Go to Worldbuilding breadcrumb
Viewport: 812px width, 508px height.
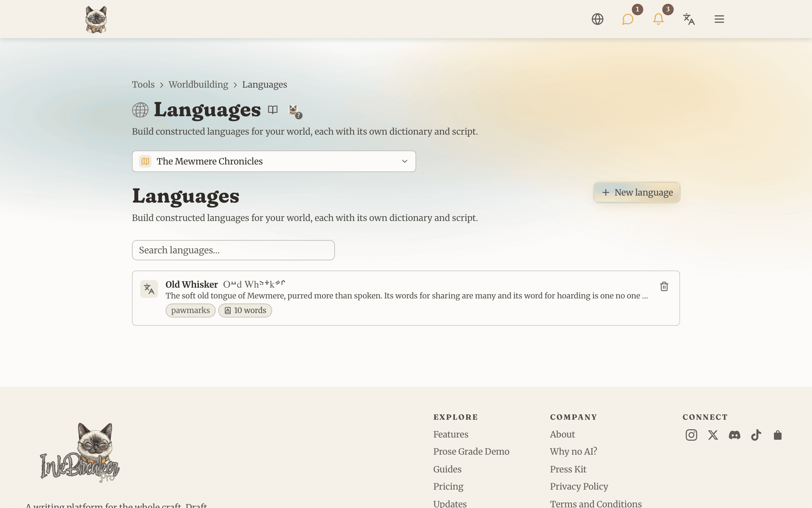pyautogui.click(x=198, y=84)
